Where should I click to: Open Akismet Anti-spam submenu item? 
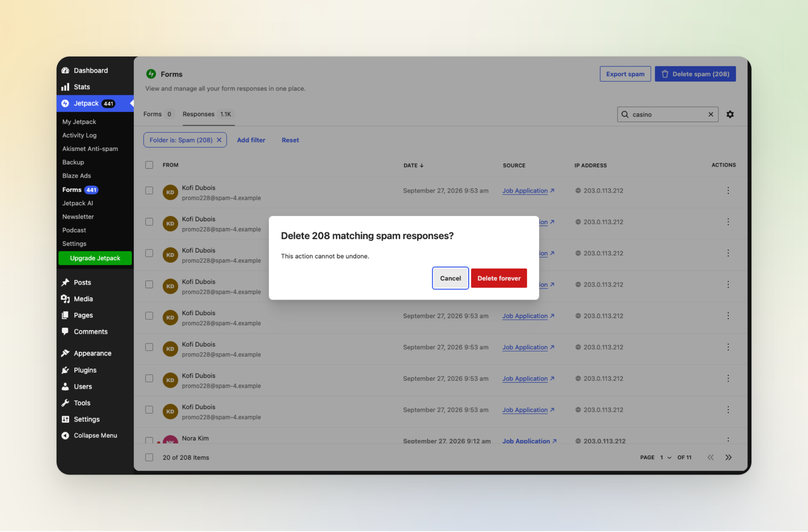[90, 149]
